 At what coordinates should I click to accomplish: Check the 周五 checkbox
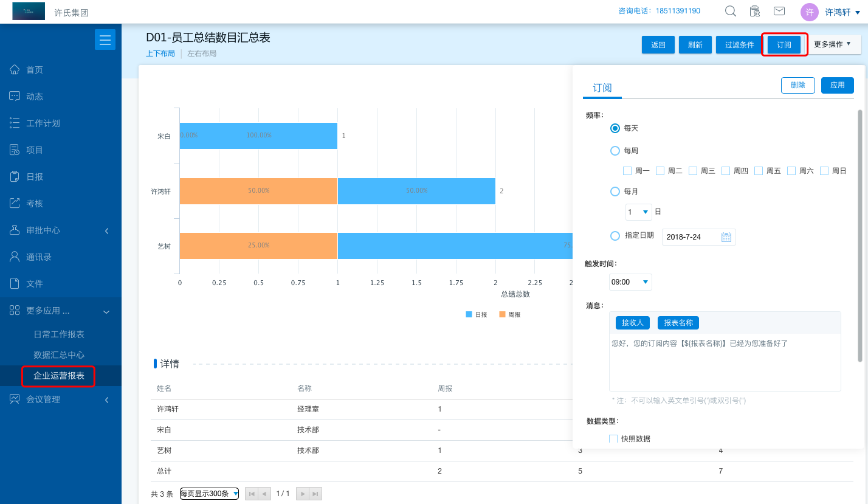coord(759,171)
